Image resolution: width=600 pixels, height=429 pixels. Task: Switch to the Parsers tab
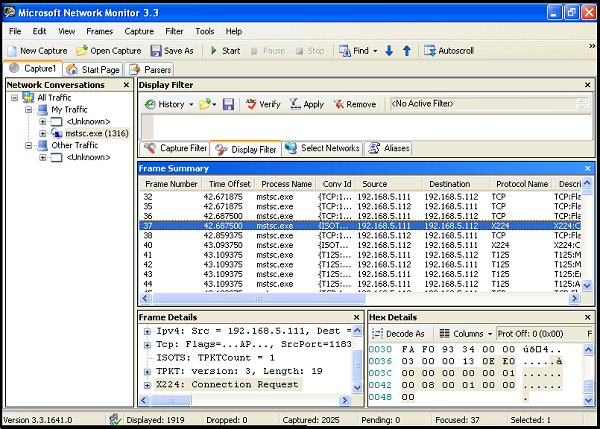pyautogui.click(x=150, y=70)
